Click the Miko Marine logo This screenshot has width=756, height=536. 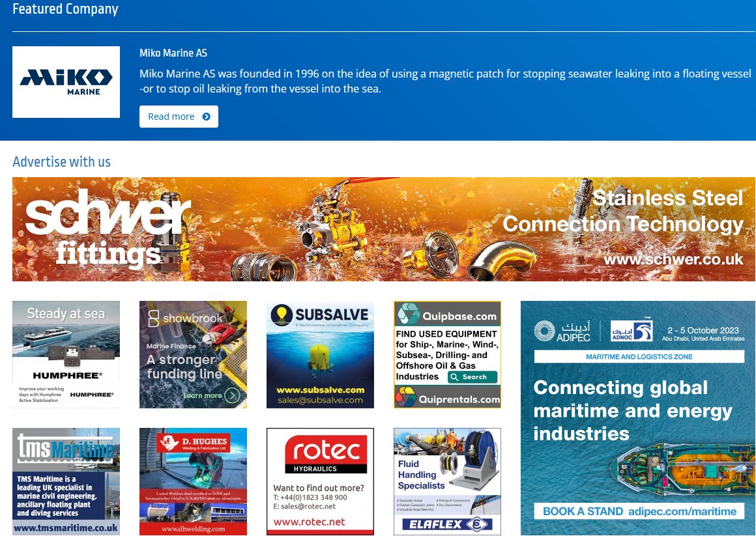tap(66, 81)
